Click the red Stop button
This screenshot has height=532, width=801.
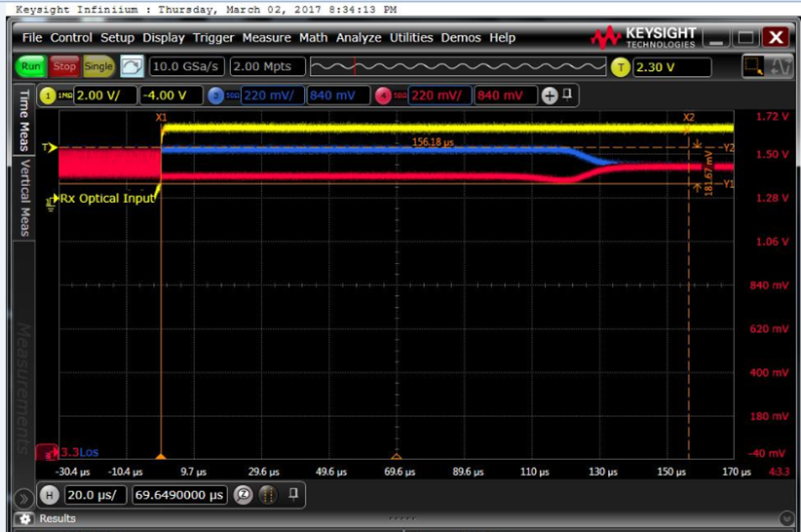pyautogui.click(x=64, y=66)
